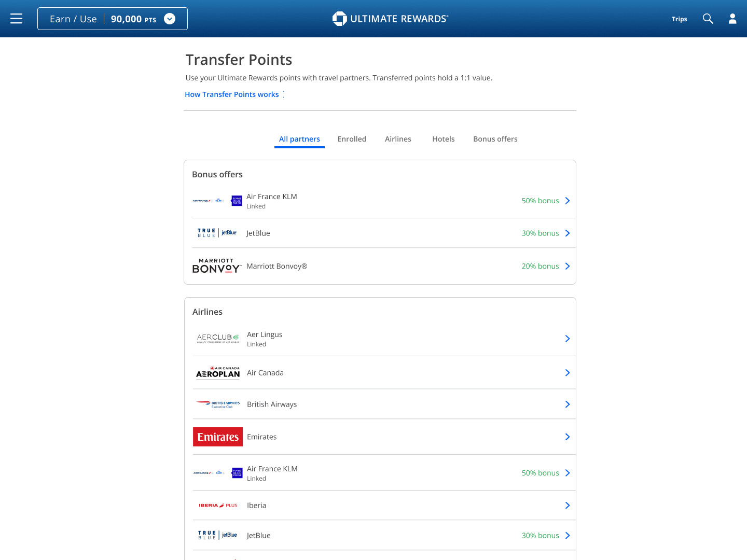The image size is (747, 560).
Task: Open the British Airways row chevron
Action: coord(568,404)
